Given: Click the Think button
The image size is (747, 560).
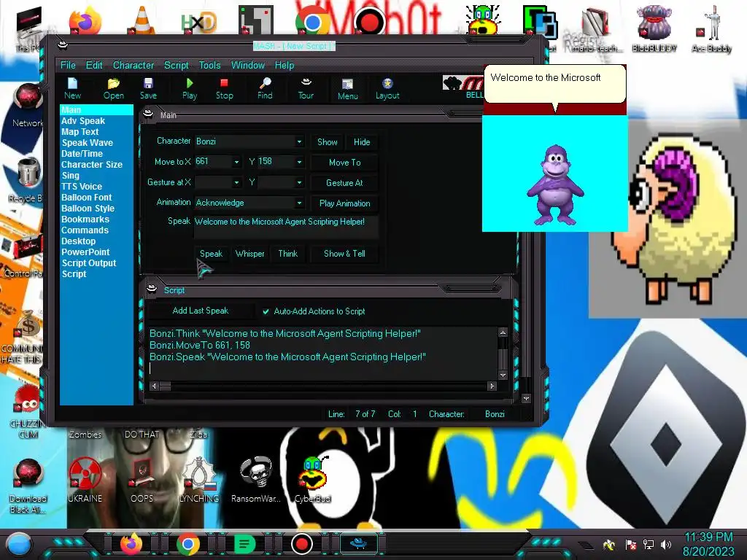Looking at the screenshot, I should point(287,254).
